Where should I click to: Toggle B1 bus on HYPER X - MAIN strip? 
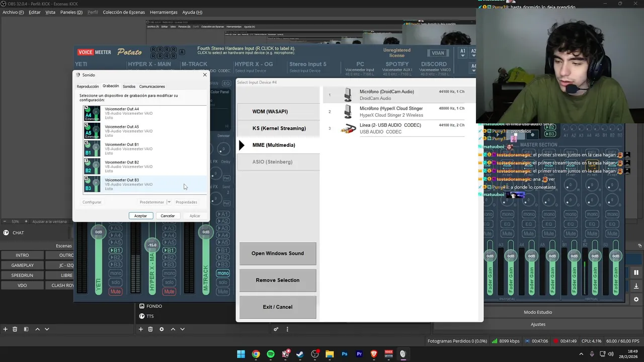point(169,250)
